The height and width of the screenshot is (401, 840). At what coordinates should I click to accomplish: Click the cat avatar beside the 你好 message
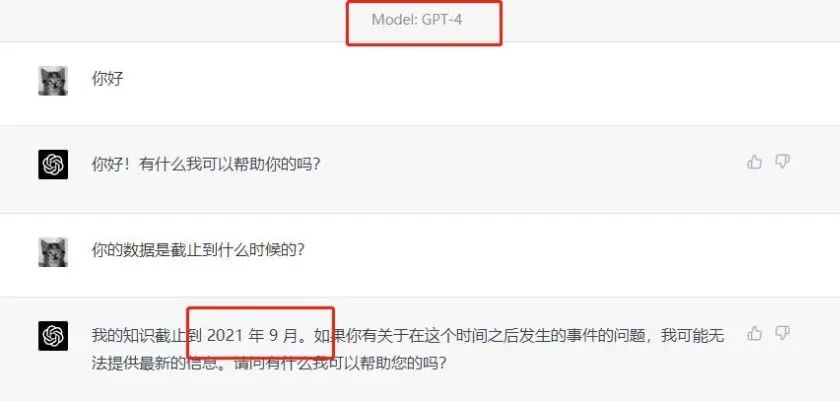pos(53,81)
